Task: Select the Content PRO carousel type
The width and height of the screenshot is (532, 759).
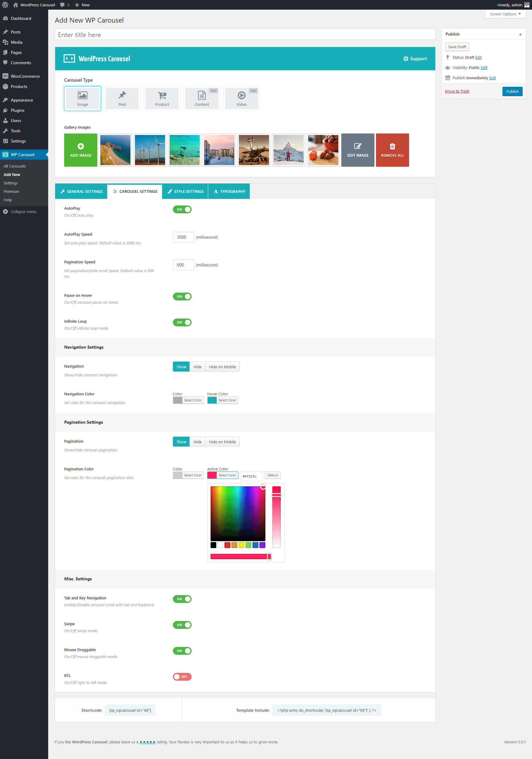Action: (202, 99)
